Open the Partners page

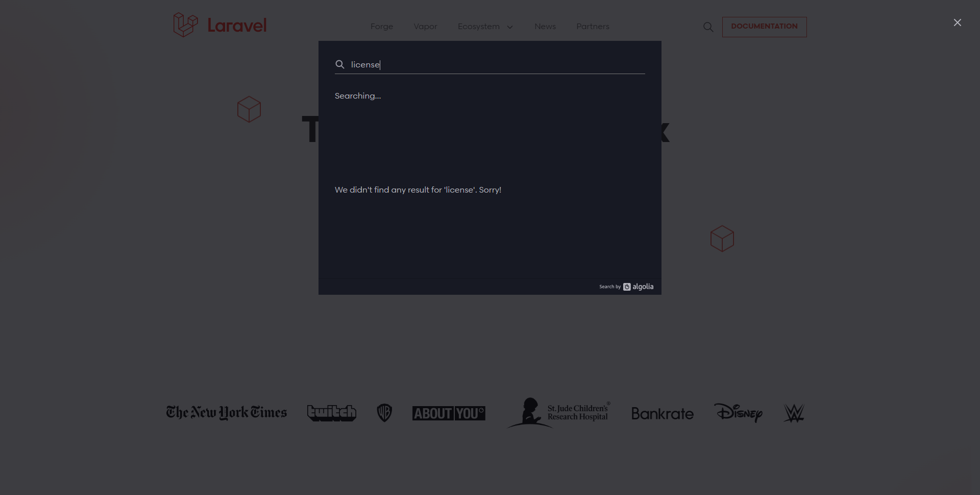click(593, 27)
